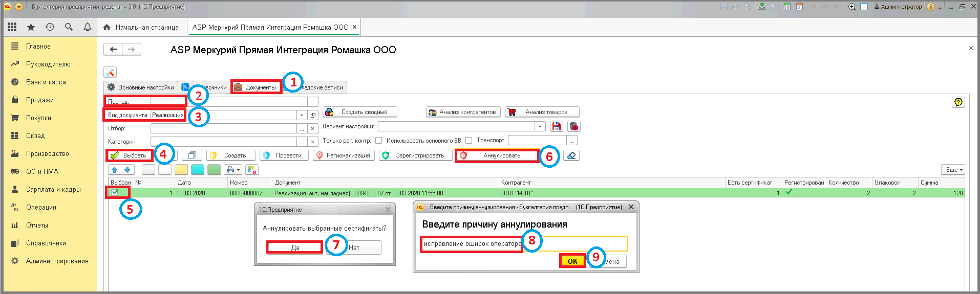Click the colored puzzle icon
The image size is (980, 294).
point(251,170)
